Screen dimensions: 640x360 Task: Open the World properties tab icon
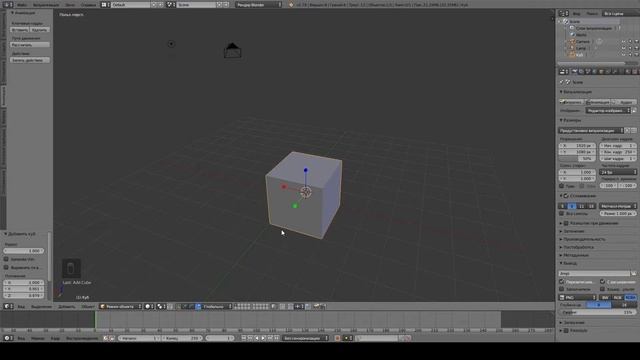point(595,71)
